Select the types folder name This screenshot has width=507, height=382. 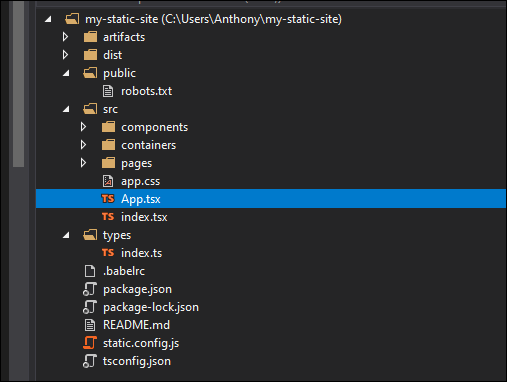coord(117,236)
